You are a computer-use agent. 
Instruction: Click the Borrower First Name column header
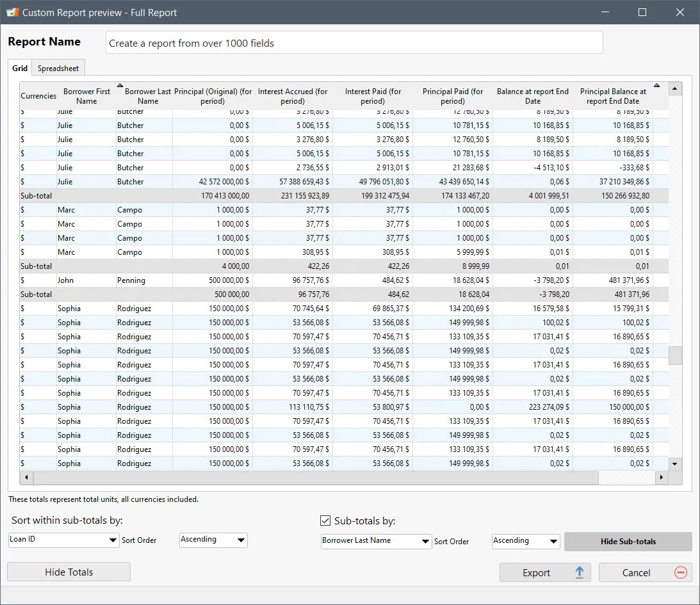tap(86, 96)
